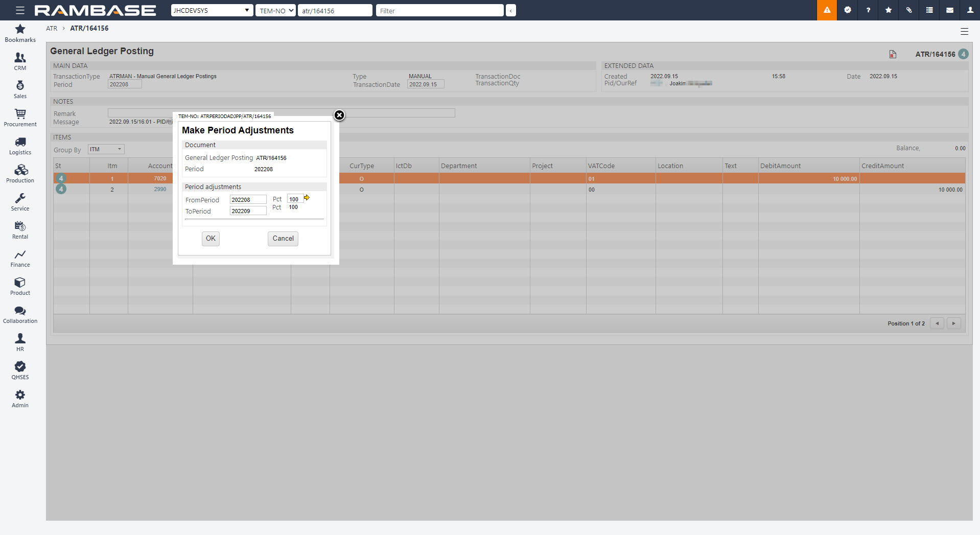This screenshot has width=980, height=535.
Task: Open the hamburger menu next to RamBase logo
Action: pyautogui.click(x=20, y=10)
